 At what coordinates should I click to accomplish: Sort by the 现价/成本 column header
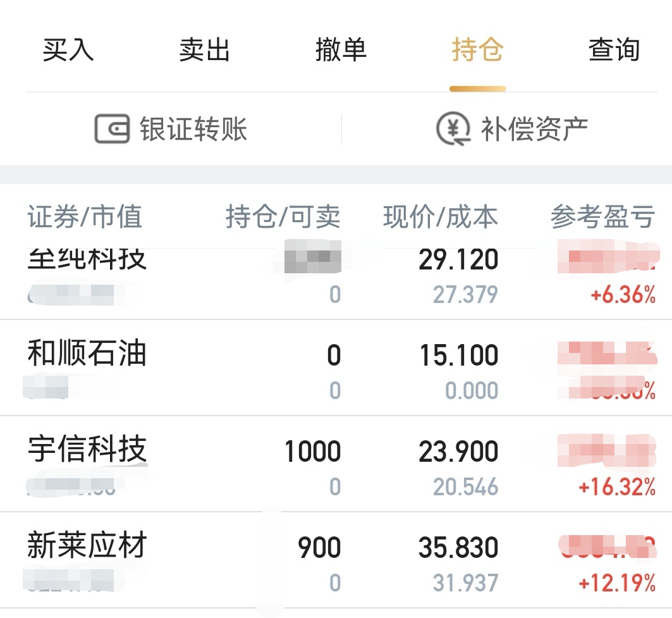pos(440,217)
